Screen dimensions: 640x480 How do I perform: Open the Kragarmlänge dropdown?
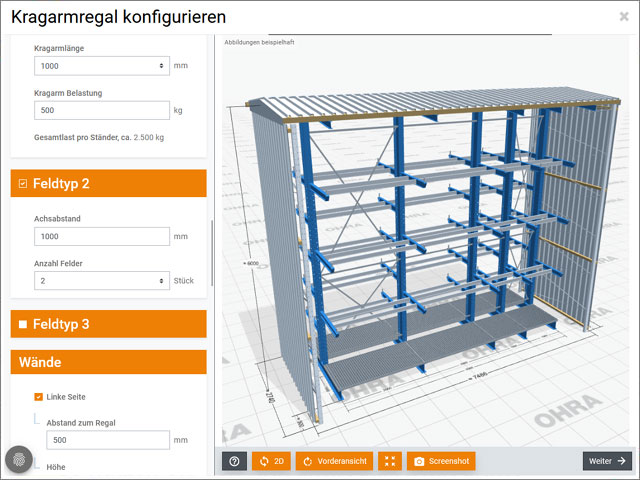click(x=101, y=66)
